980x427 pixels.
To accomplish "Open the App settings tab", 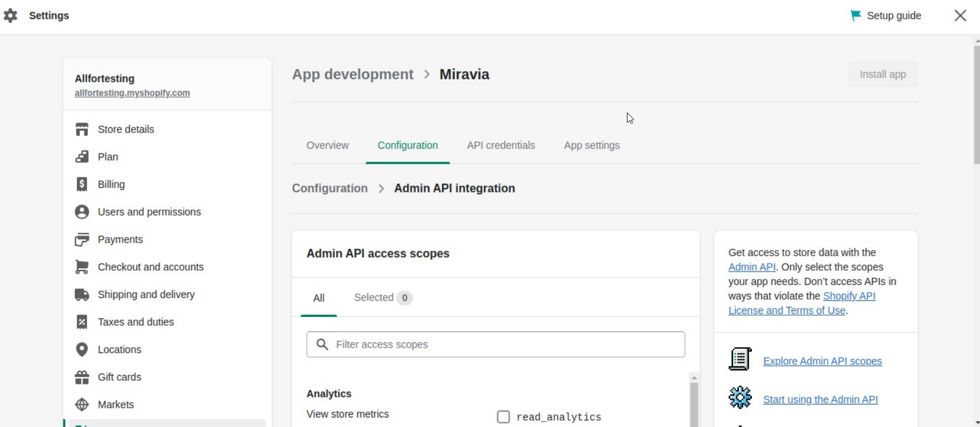I will coord(592,146).
